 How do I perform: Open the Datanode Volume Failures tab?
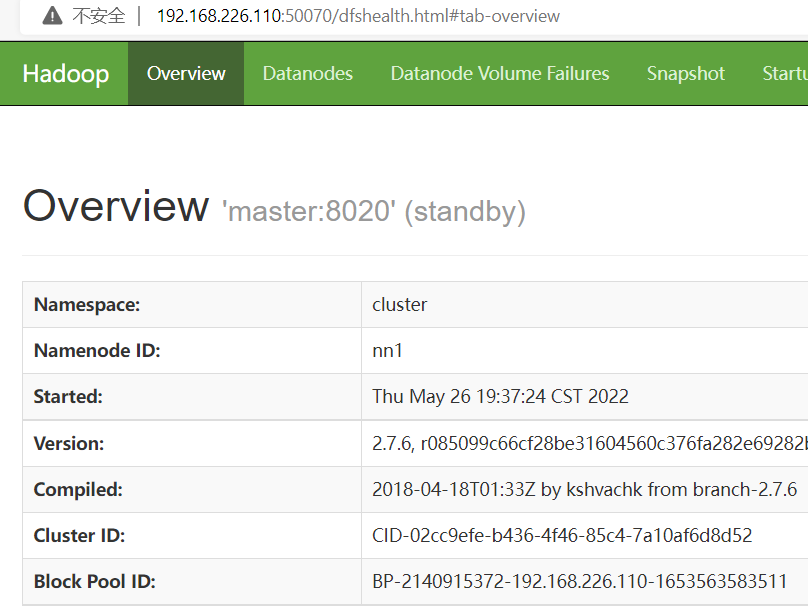click(x=500, y=74)
